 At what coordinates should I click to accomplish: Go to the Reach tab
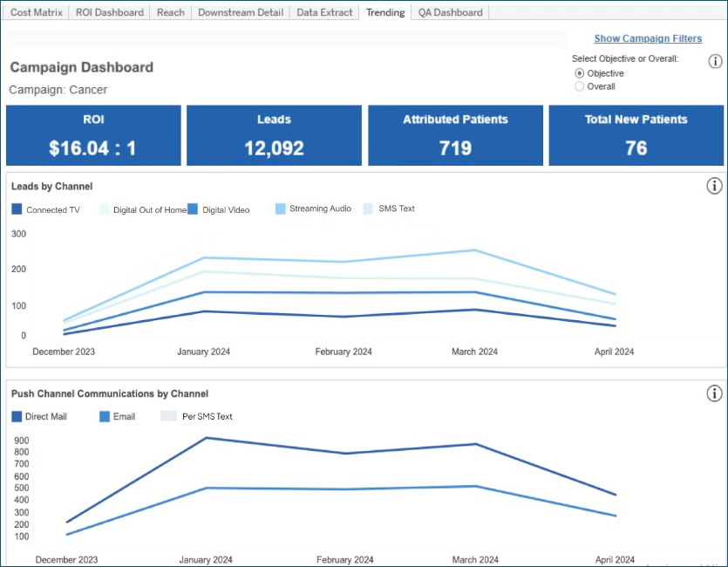[x=171, y=12]
